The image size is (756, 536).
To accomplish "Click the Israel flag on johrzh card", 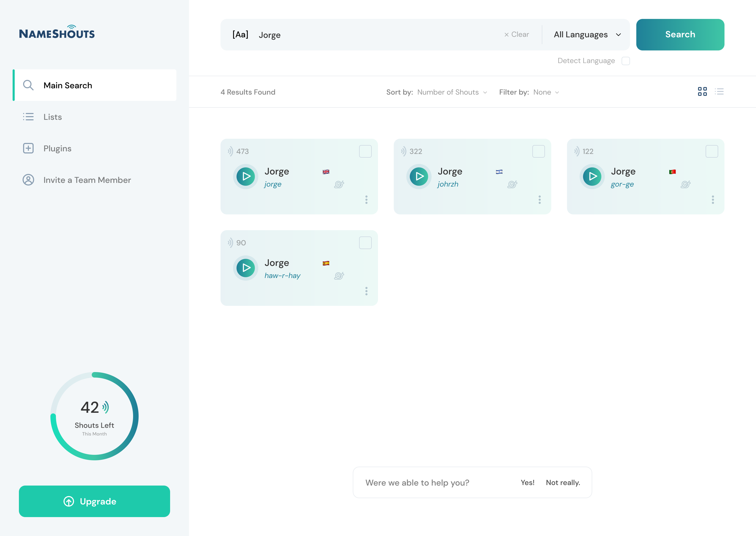I will click(x=499, y=172).
